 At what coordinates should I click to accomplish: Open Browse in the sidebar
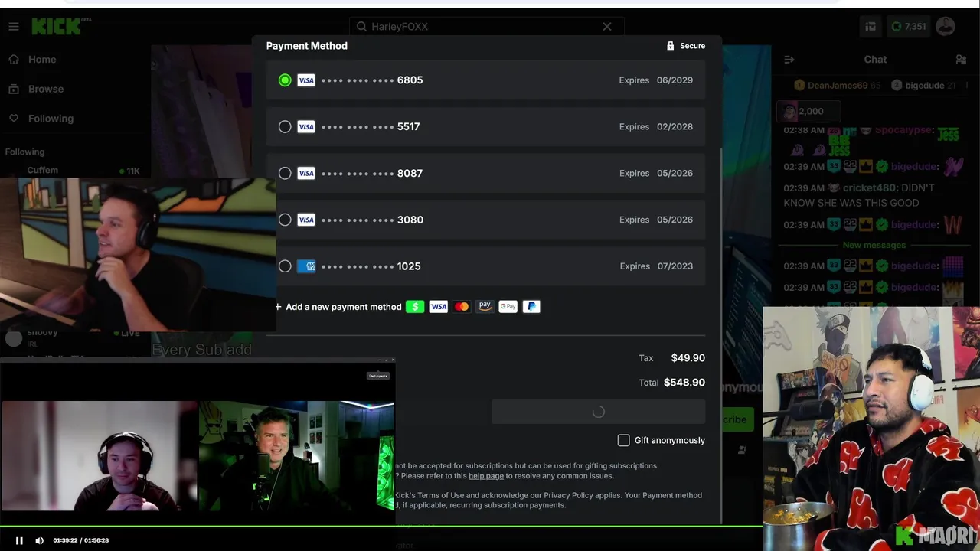click(x=36, y=89)
